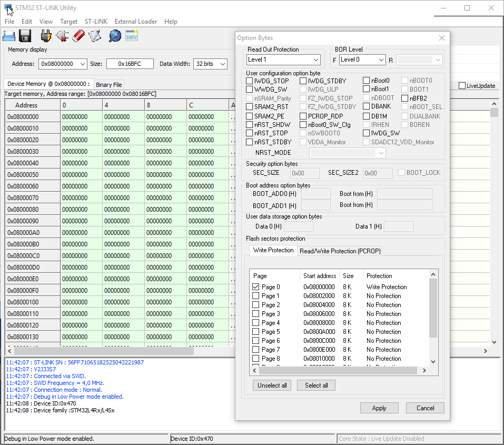504x445 pixels.
Task: Click the STM32 ST-LINK Utility title bar icon
Action: pos(8,8)
